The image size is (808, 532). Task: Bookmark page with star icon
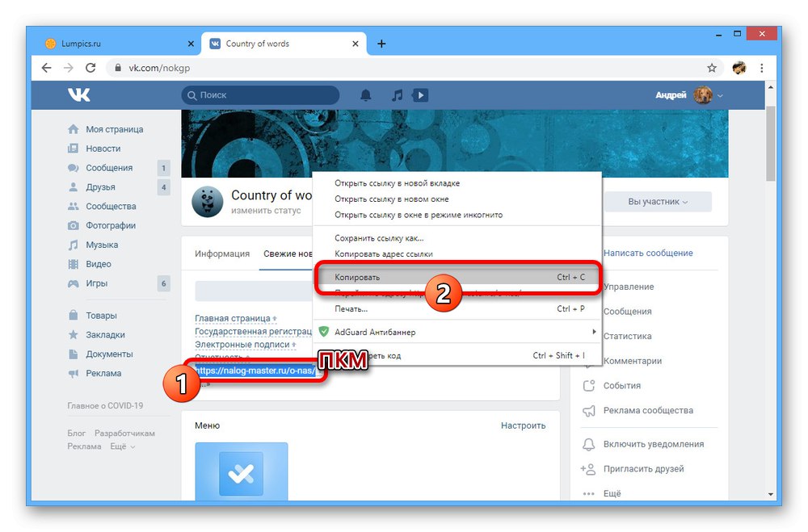(712, 68)
